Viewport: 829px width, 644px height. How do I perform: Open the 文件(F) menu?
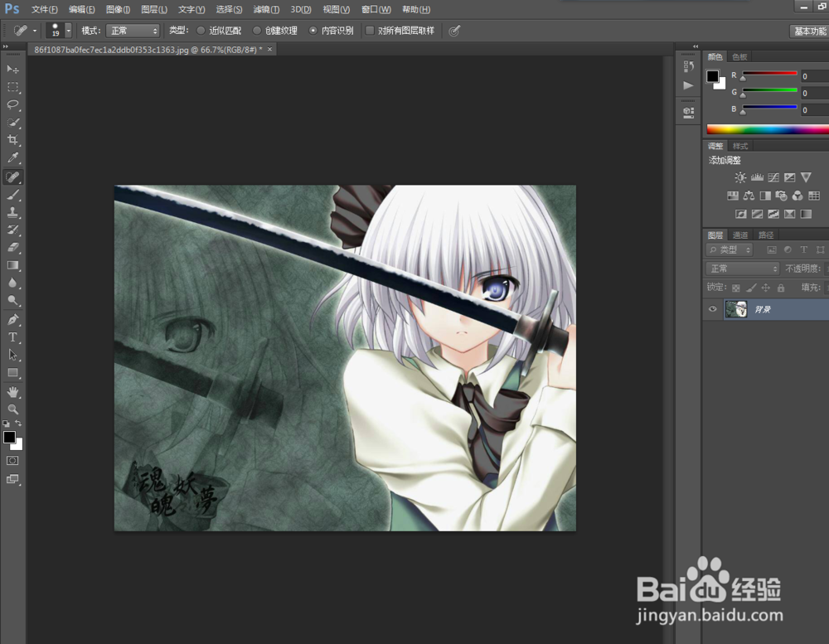pyautogui.click(x=45, y=9)
